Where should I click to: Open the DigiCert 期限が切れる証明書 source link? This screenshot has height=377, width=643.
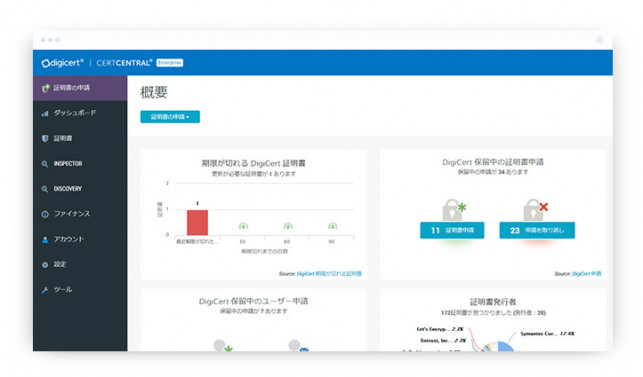point(329,274)
